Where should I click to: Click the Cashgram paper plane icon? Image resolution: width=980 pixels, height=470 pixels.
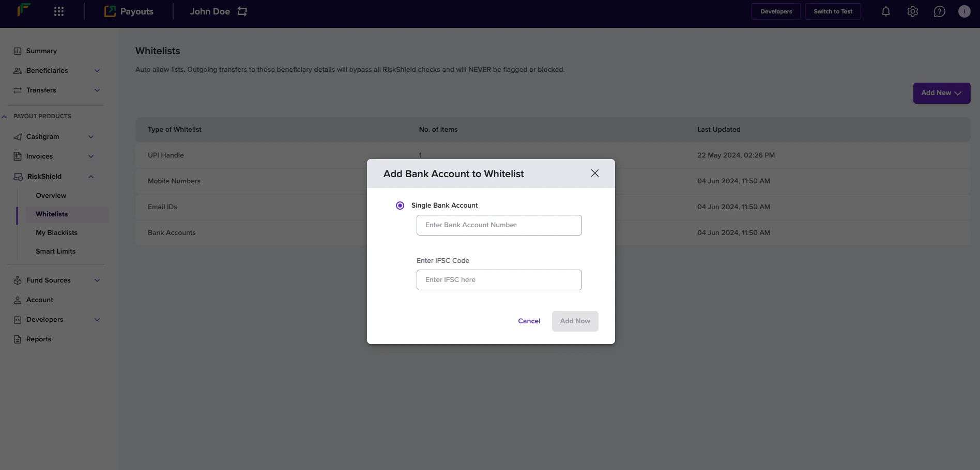click(x=18, y=137)
